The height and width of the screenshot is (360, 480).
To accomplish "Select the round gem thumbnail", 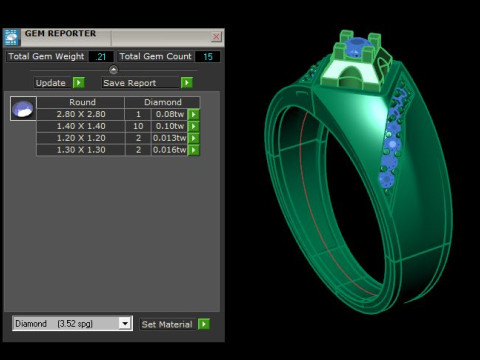I will [x=23, y=109].
